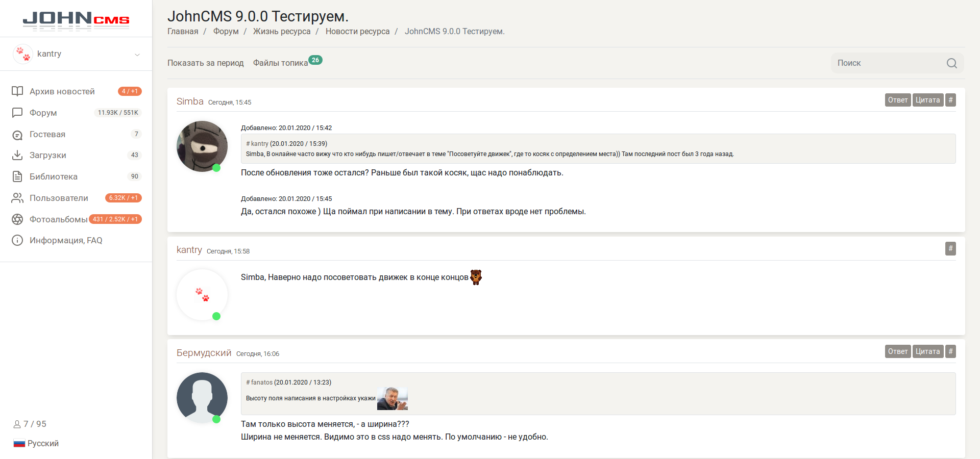Open Файлы топика attachments list
The image size is (980, 459).
point(281,63)
